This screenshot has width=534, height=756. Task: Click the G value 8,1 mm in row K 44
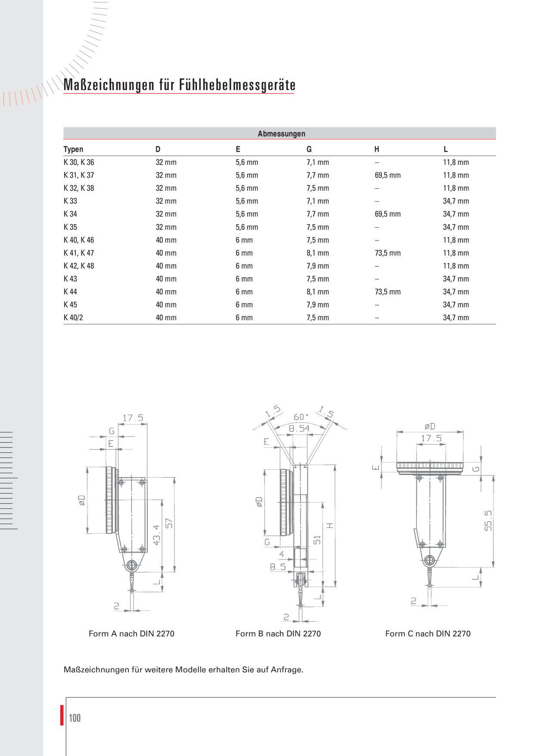(317, 292)
